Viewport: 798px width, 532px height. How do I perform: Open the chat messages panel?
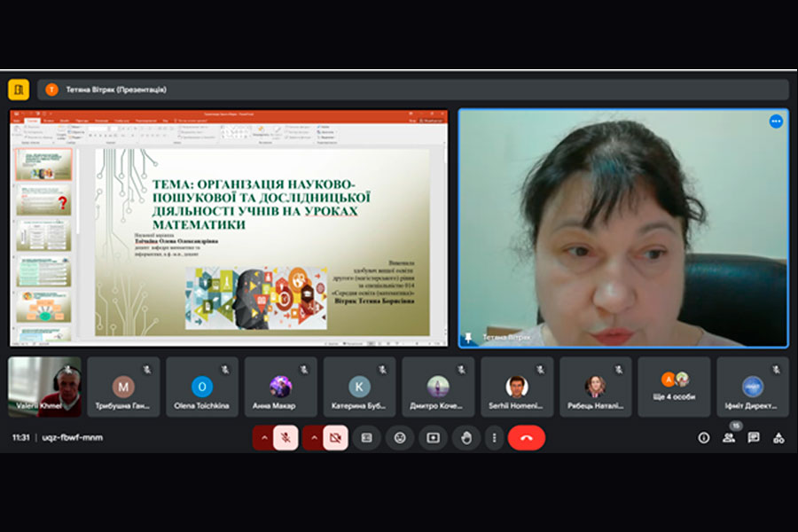(754, 437)
